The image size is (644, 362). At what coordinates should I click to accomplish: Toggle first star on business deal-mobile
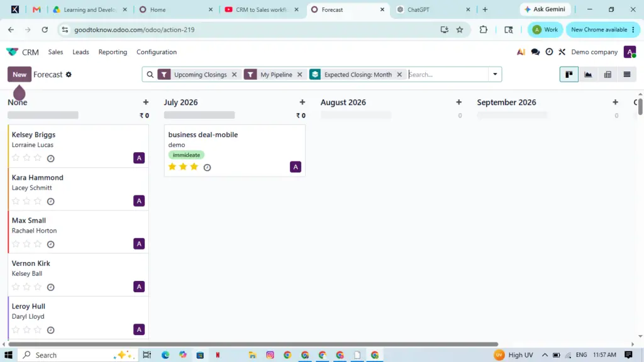tap(172, 167)
